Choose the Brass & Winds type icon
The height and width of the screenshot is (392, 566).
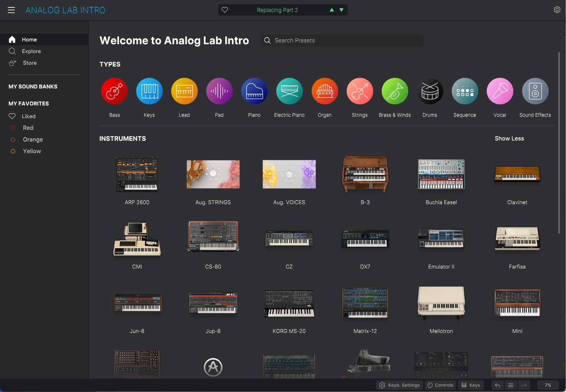[x=395, y=91]
